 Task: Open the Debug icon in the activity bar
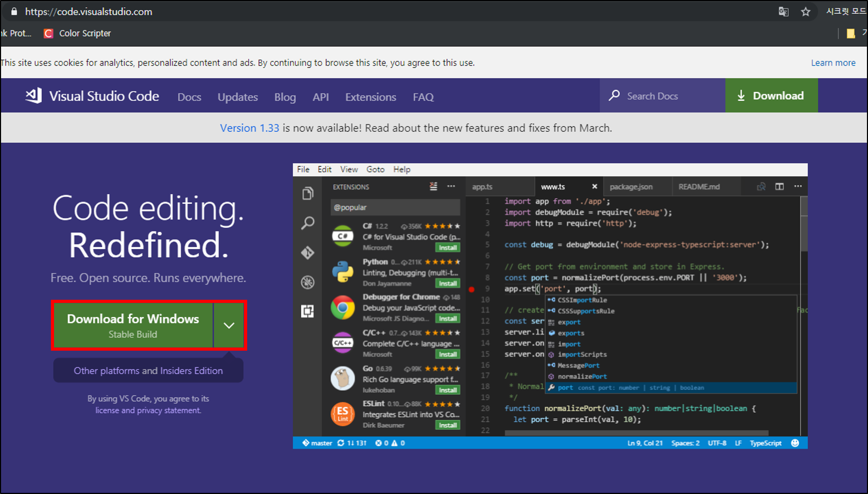308,282
